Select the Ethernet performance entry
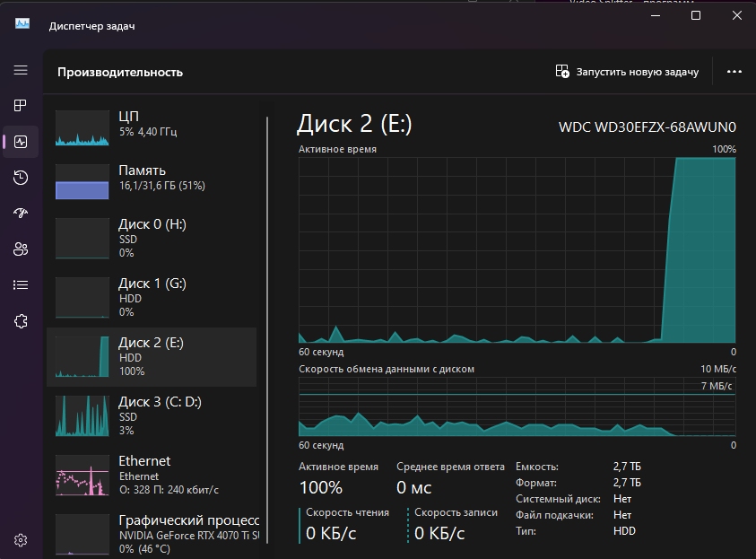 tap(152, 475)
